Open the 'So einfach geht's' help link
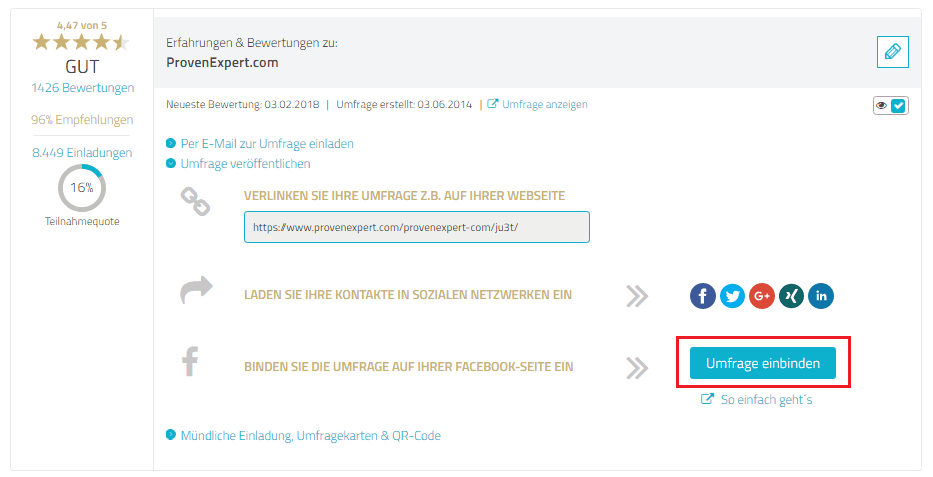Screen dimensions: 933x477 [768, 400]
